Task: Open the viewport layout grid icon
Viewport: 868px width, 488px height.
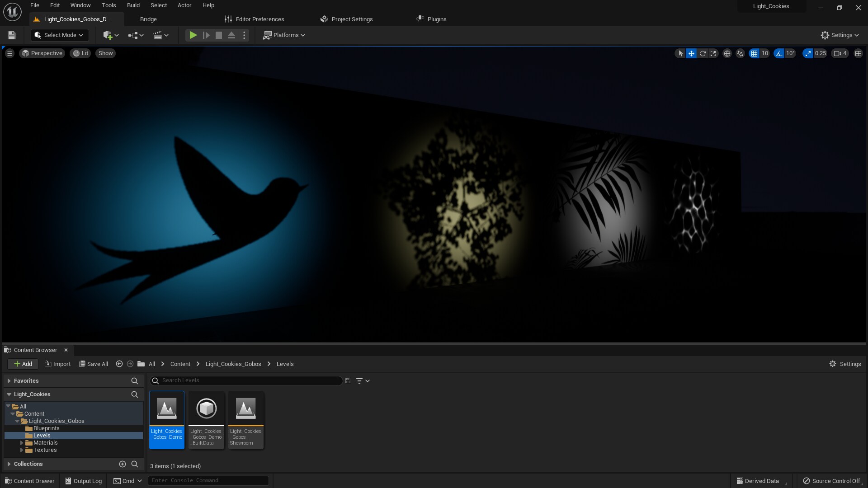Action: pos(858,53)
